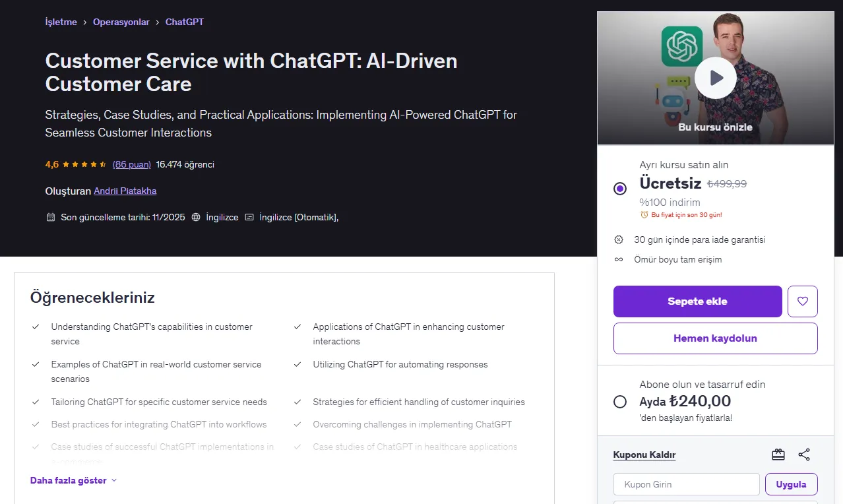Open the İşletme breadcrumb category
Screen dimensions: 843x504
61,22
